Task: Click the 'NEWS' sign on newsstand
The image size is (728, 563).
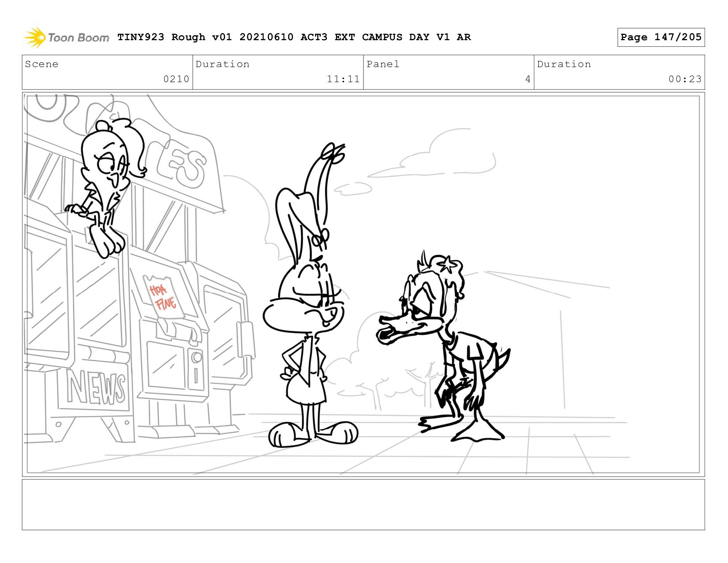Action: pyautogui.click(x=96, y=387)
